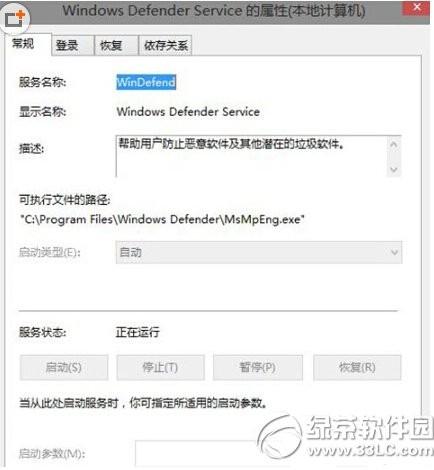The width and height of the screenshot is (434, 470).
Task: Click the highlighted WinDefend service name
Action: point(146,82)
